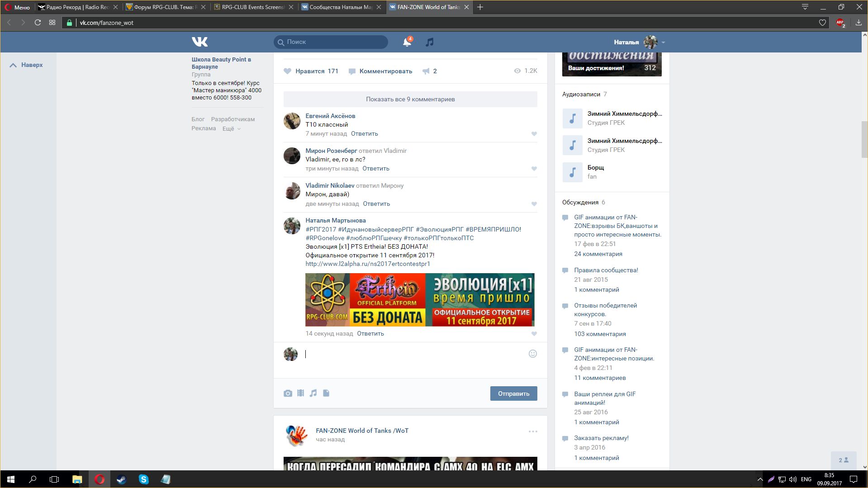
Task: Click Комментировать under the post
Action: (x=381, y=71)
